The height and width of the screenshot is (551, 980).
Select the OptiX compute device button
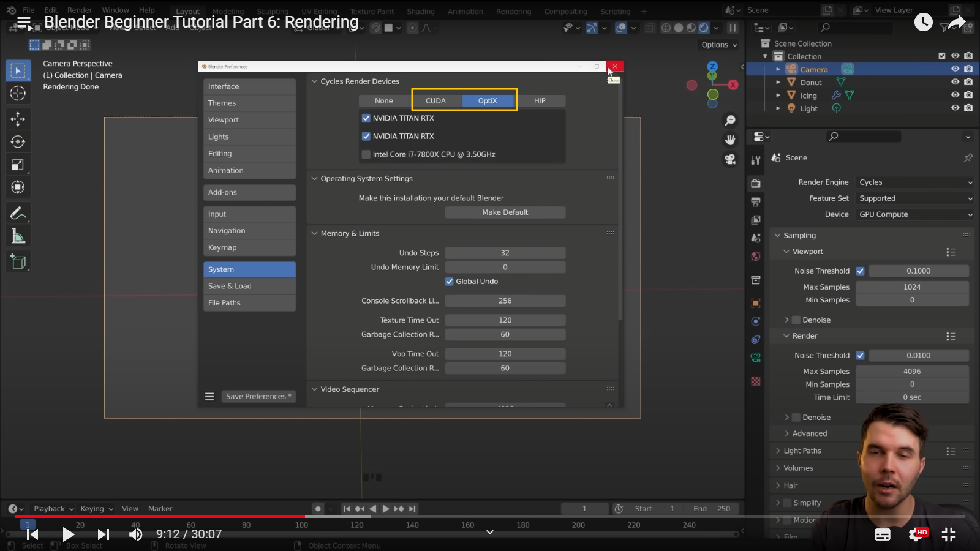click(488, 101)
